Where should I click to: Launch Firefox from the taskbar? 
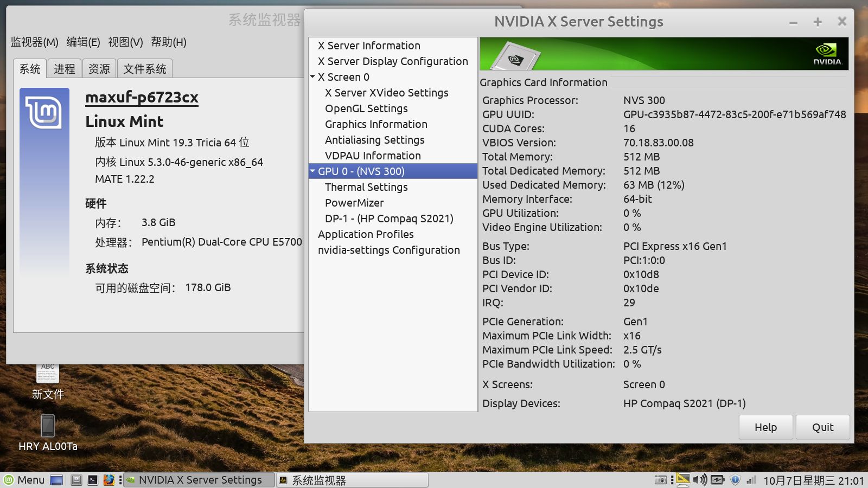point(110,480)
